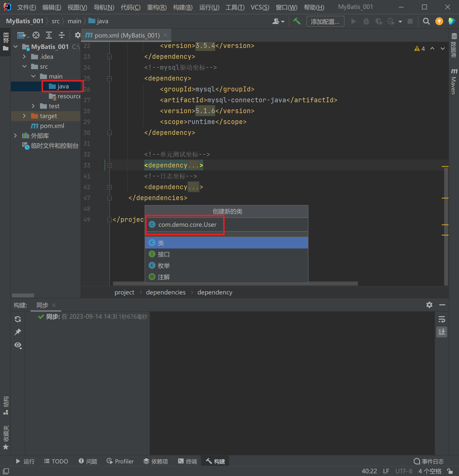Image resolution: width=459 pixels, height=476 pixels.
Task: Click the expand all icon in project panel
Action: (49, 35)
